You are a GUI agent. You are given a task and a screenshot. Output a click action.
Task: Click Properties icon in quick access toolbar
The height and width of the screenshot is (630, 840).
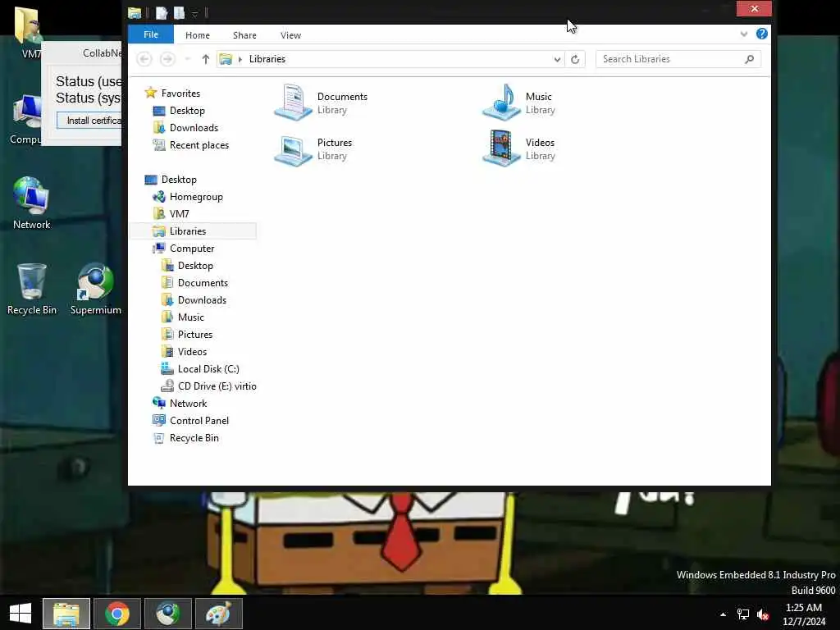click(162, 12)
